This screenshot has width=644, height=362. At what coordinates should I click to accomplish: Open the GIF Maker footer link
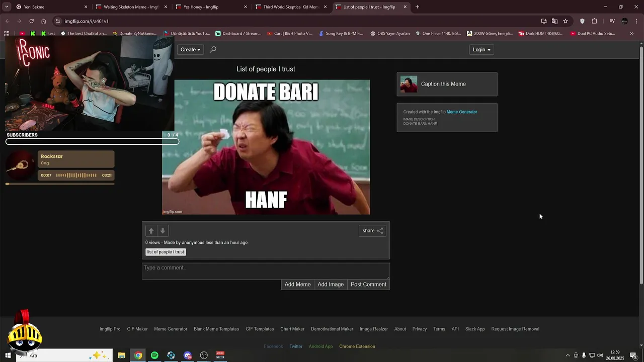137,329
